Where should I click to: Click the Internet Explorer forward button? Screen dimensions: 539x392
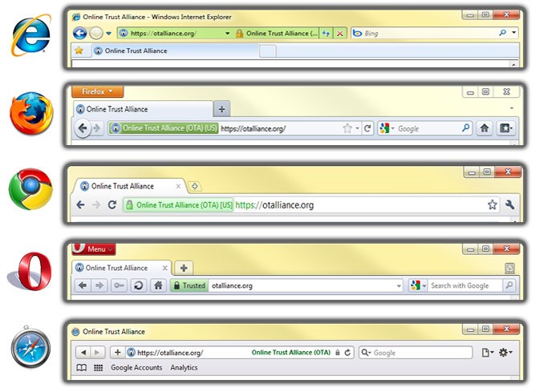click(x=96, y=34)
